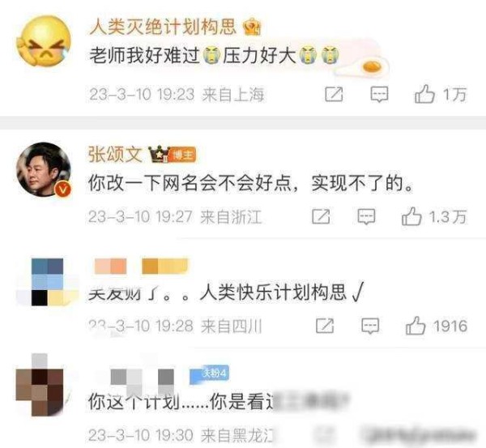This screenshot has height=448, width=486.
Task: Reply to the 老师我好难过 comment
Action: [379, 94]
